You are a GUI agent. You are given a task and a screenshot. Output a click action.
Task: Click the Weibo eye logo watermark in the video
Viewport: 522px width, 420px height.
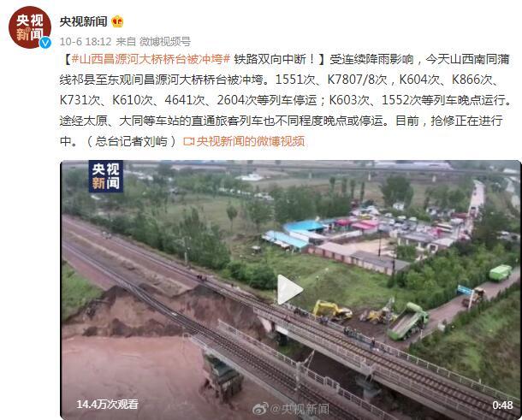click(260, 408)
